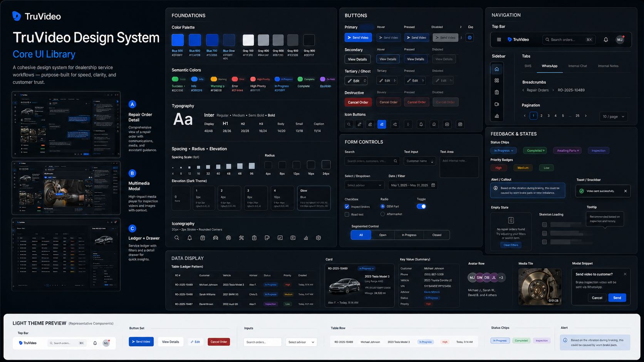
Task: Select the All segment in Segmented Control
Action: click(361, 235)
